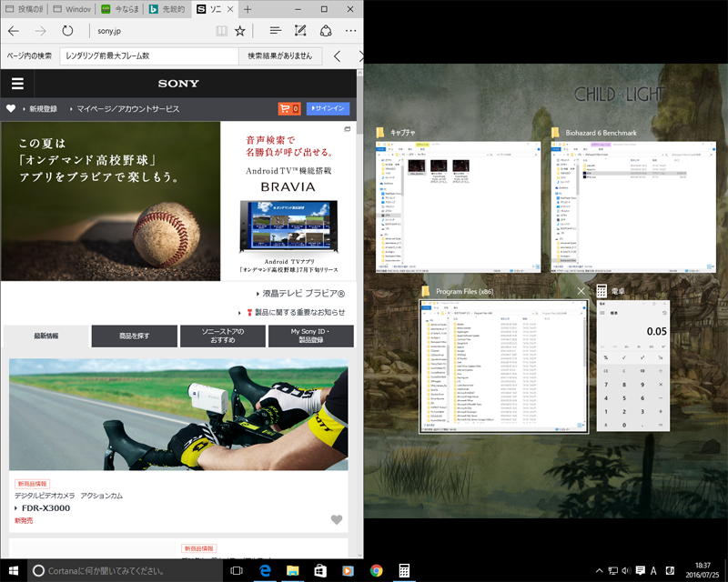Add sony.jp to favorites with star icon

pos(240,31)
